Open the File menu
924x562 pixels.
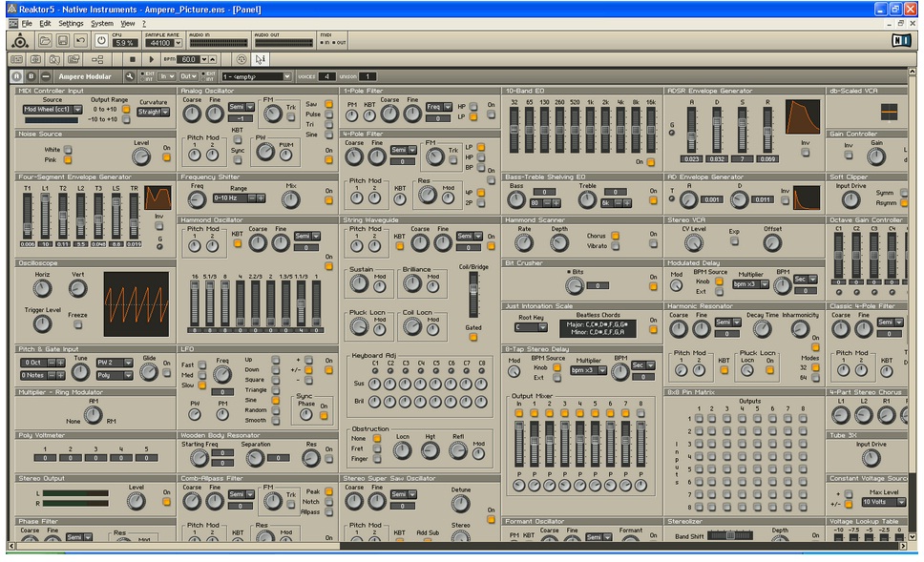point(27,24)
